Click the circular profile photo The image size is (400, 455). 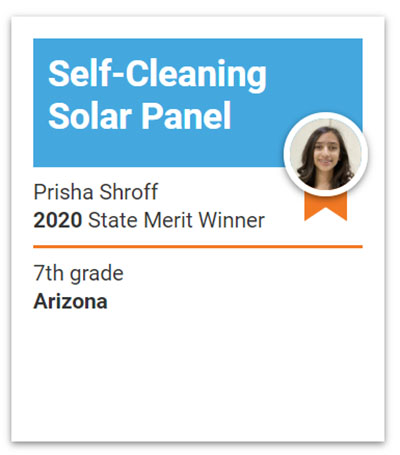click(x=326, y=154)
